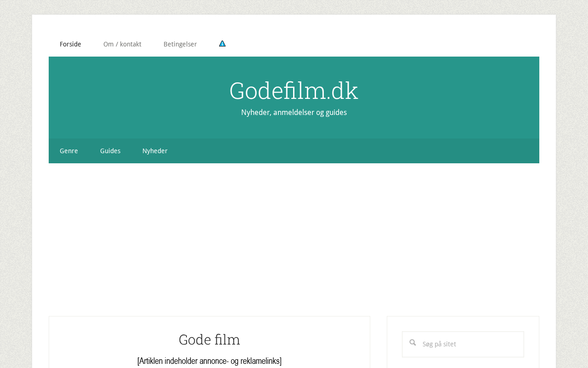Click the 'Gode film' article heading
The height and width of the screenshot is (368, 588).
point(209,339)
